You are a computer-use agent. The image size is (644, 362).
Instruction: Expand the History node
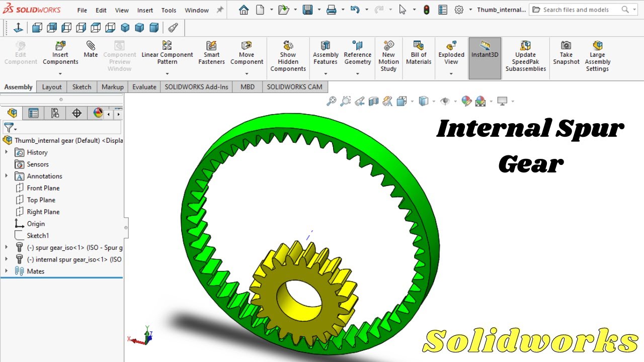(x=7, y=152)
